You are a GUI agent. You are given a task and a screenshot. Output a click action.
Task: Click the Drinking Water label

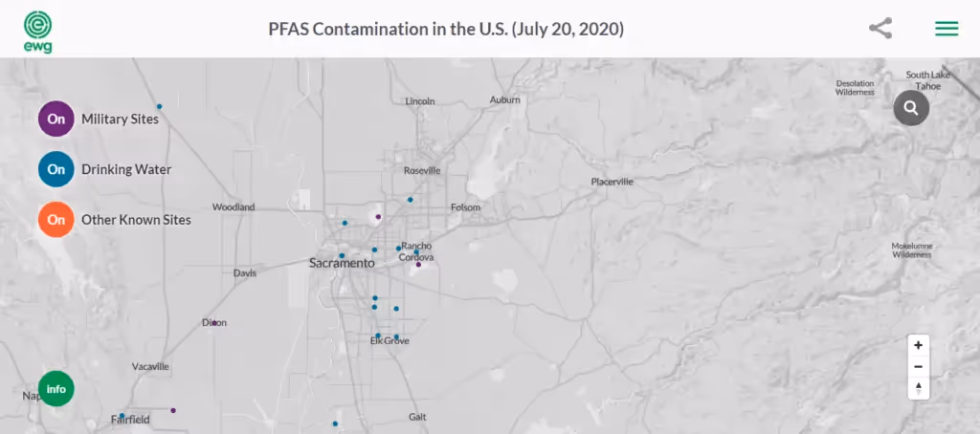pos(126,169)
